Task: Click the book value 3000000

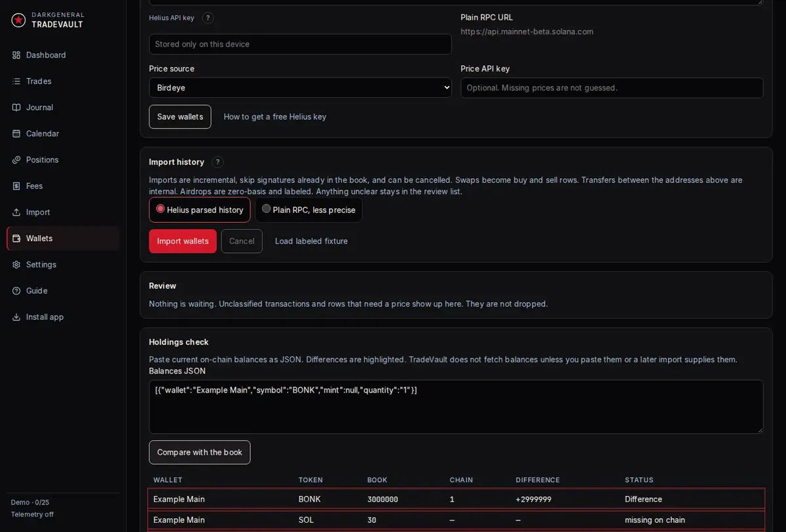Action: 383,499
